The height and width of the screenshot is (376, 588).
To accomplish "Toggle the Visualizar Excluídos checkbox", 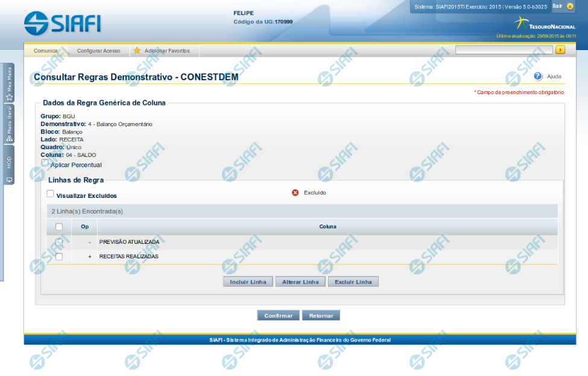I will (51, 194).
